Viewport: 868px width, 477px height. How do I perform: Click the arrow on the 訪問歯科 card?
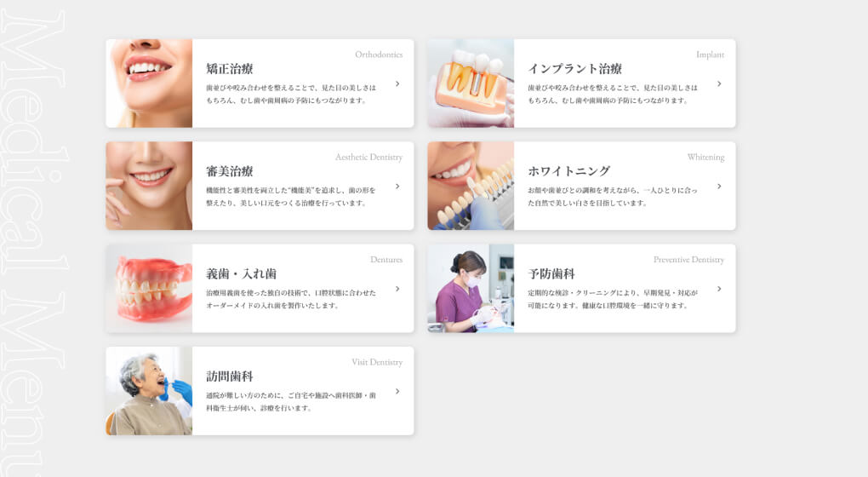pos(397,391)
